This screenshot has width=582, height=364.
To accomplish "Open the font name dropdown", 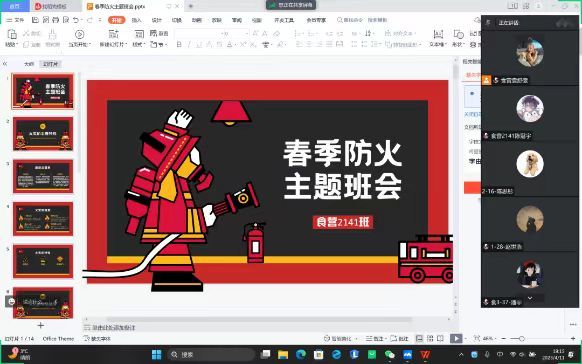I will pyautogui.click(x=200, y=33).
